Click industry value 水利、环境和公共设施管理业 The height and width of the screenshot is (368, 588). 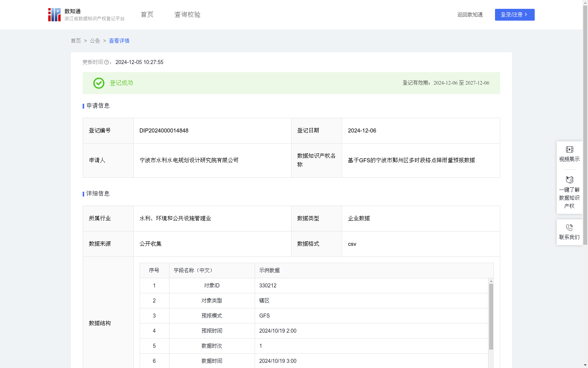point(175,219)
